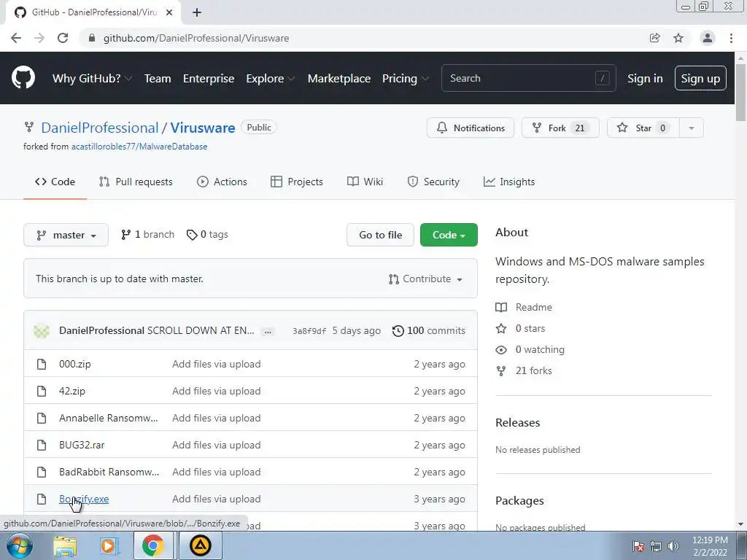The height and width of the screenshot is (560, 747).
Task: Open the master branch selector
Action: click(x=66, y=235)
